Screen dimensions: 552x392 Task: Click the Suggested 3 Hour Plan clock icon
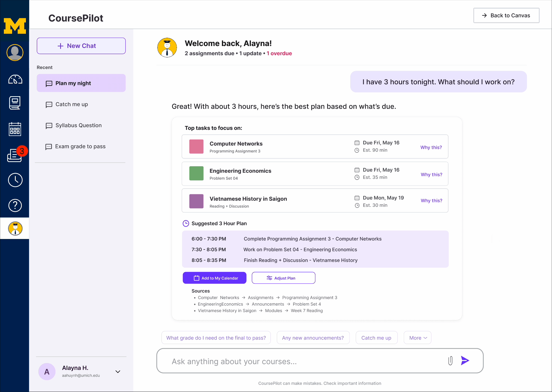pyautogui.click(x=186, y=223)
